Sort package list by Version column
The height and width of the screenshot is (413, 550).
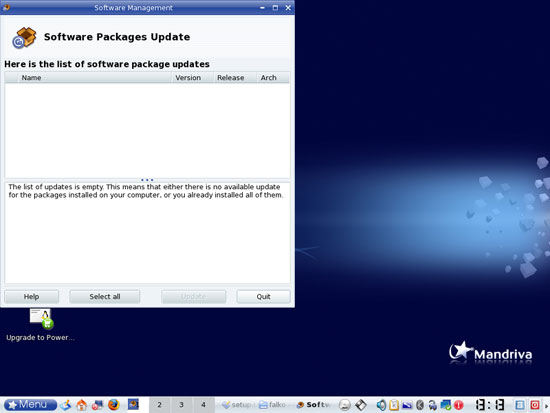(193, 78)
